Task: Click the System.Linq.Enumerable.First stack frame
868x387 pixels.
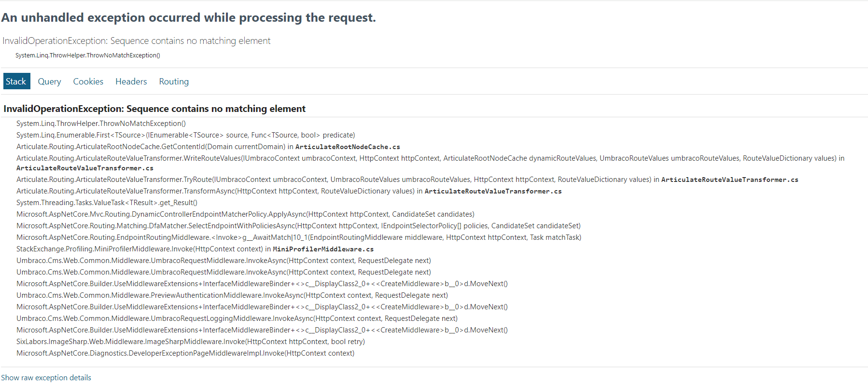Action: click(185, 135)
